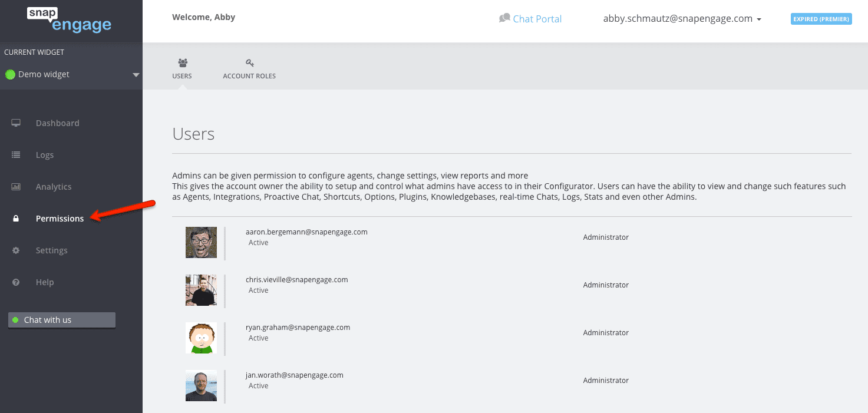
Task: Click the Logs list icon
Action: click(16, 155)
